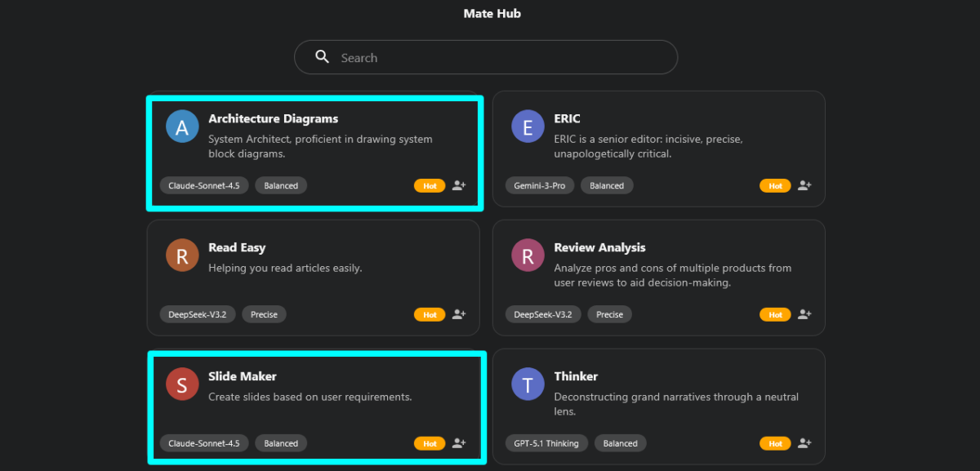The width and height of the screenshot is (980, 471).
Task: Click the Hot badge on Review Analysis
Action: [x=774, y=314]
